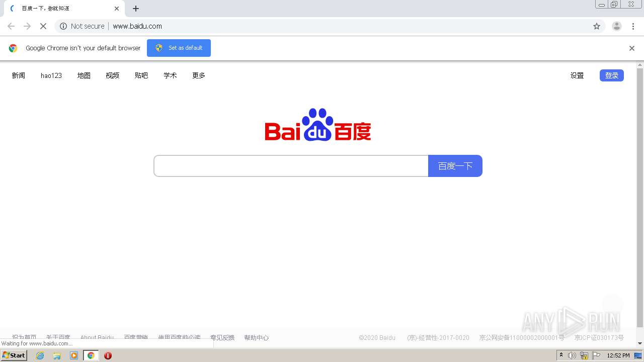Image resolution: width=644 pixels, height=362 pixels.
Task: Click ©2020 Baidu footer text
Action: pyautogui.click(x=377, y=338)
